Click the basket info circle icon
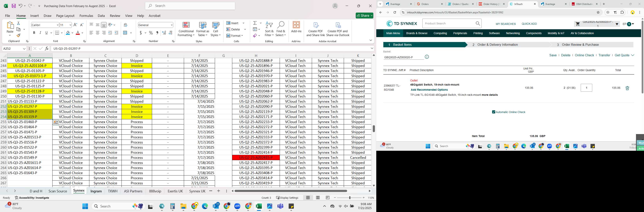 tap(427, 57)
